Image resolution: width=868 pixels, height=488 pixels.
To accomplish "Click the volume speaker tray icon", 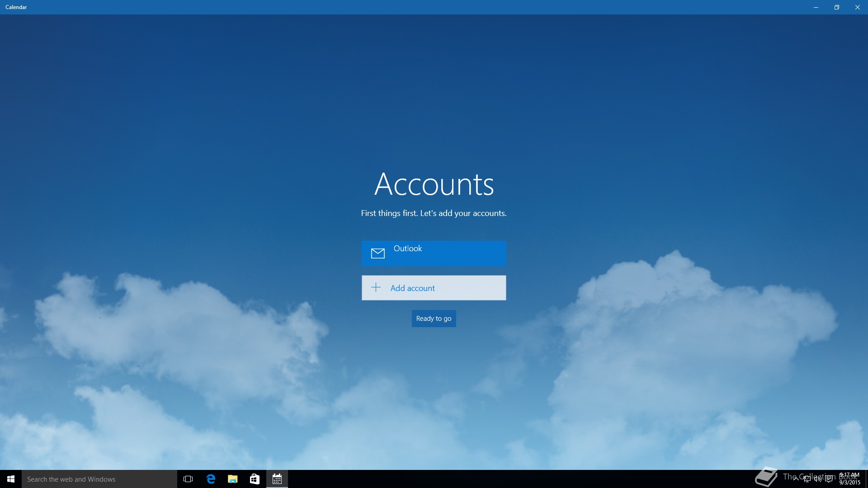I will point(817,479).
